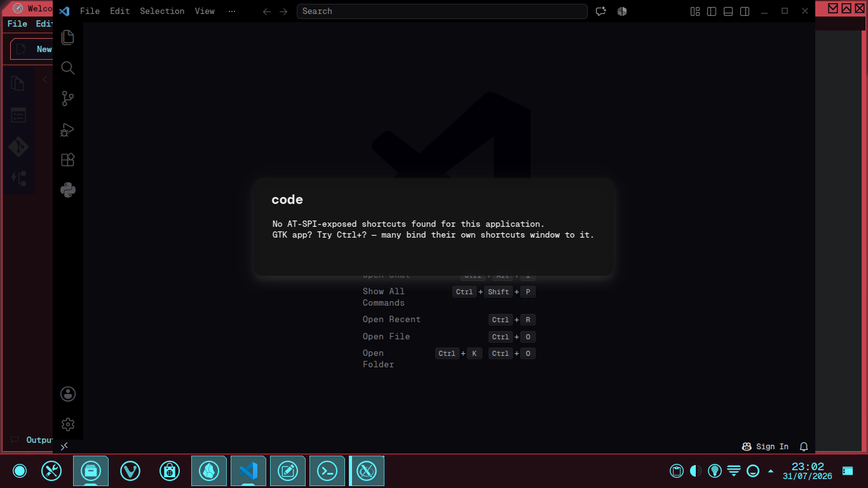
Task: Open the View menu
Action: point(205,11)
